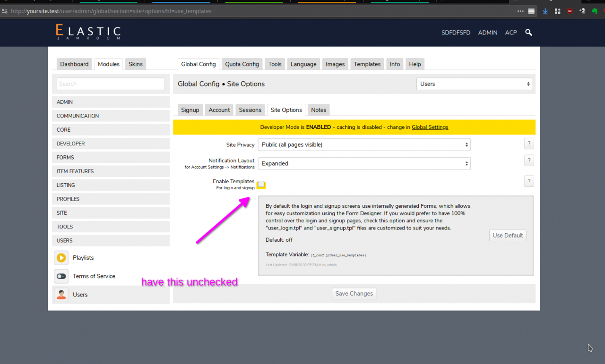Click the grid-plus extension icon in browser toolbar
Screen dimensions: 605x364
tap(558, 11)
